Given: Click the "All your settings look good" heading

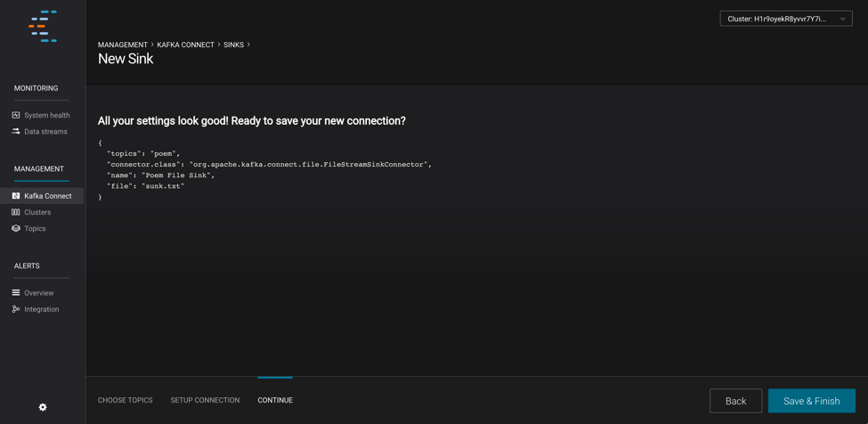Looking at the screenshot, I should pyautogui.click(x=252, y=120).
